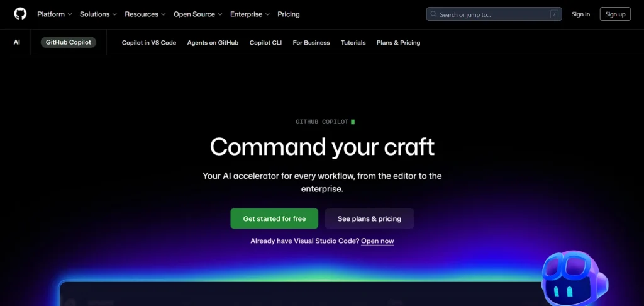This screenshot has height=306, width=644.
Task: Click the Command your craft heading
Action: coord(322,147)
